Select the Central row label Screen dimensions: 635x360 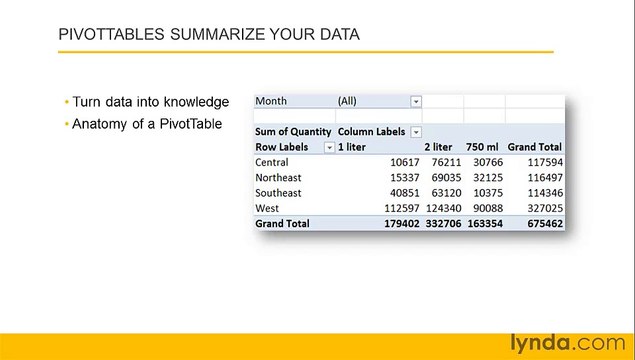point(272,162)
